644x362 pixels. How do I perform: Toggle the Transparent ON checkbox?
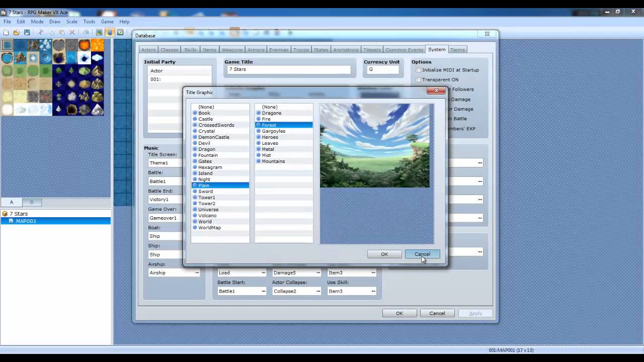pos(419,79)
